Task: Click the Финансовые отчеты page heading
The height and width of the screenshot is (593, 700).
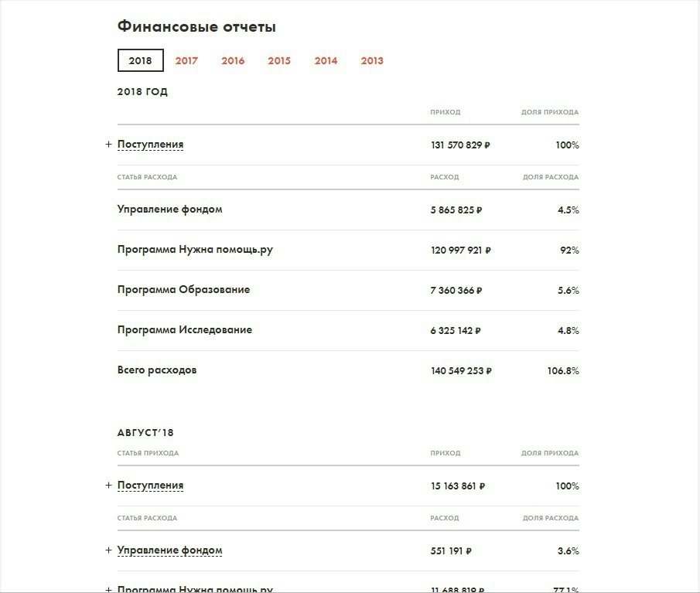Action: click(196, 26)
